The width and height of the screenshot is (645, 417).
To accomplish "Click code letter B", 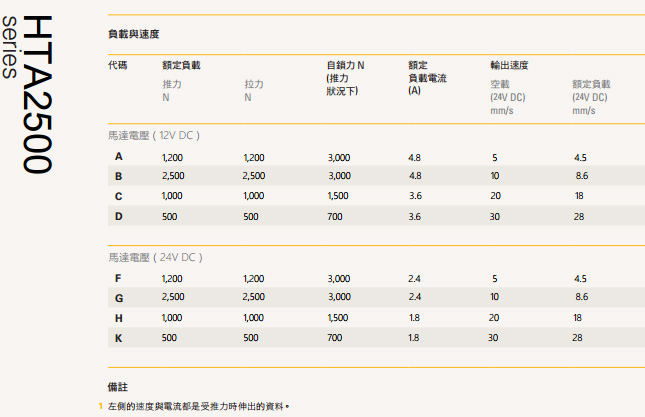I will coord(118,176).
